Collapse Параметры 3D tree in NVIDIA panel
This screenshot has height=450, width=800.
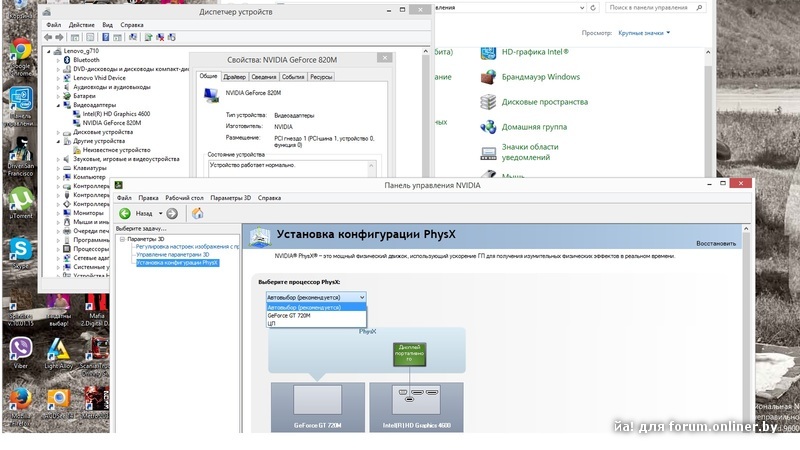point(122,239)
